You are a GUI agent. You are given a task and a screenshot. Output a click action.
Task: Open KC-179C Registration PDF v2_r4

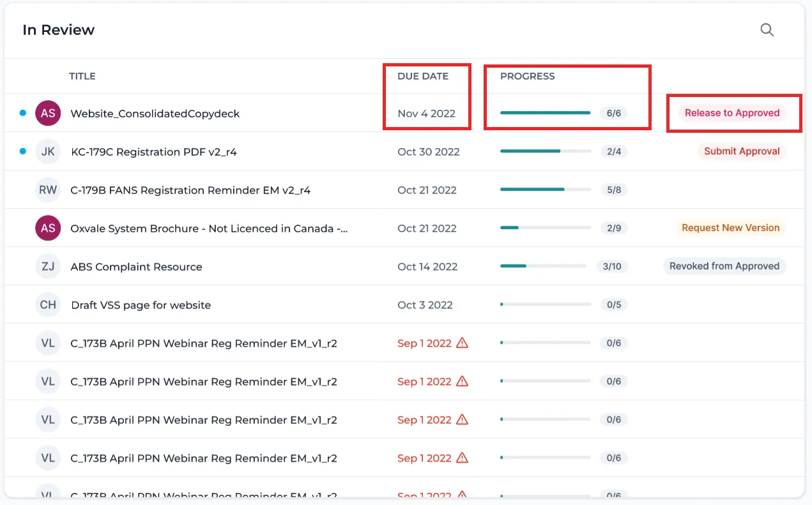[x=153, y=152]
